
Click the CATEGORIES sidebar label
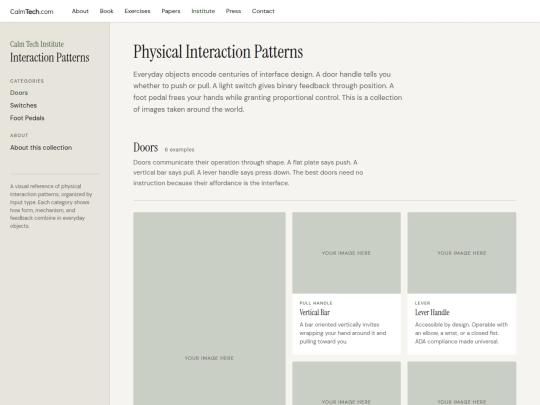[x=27, y=81]
